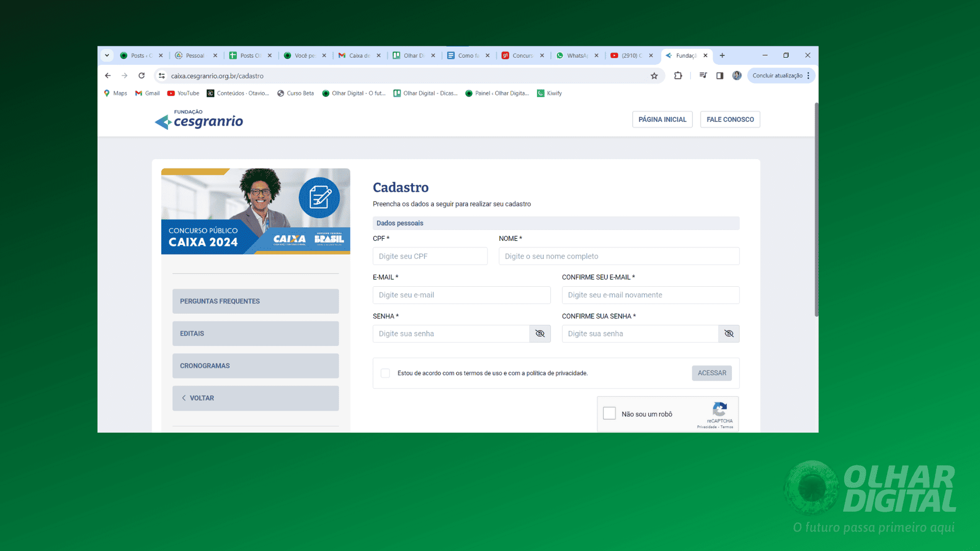Screen dimensions: 980x551
Task: Toggle CONFIRME SUA SENHA visibility eye icon
Action: coord(729,334)
